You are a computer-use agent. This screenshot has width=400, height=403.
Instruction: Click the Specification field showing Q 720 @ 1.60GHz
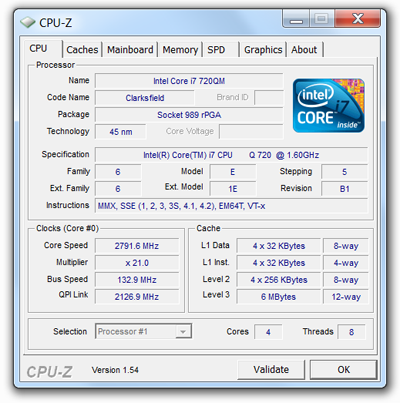click(x=231, y=155)
